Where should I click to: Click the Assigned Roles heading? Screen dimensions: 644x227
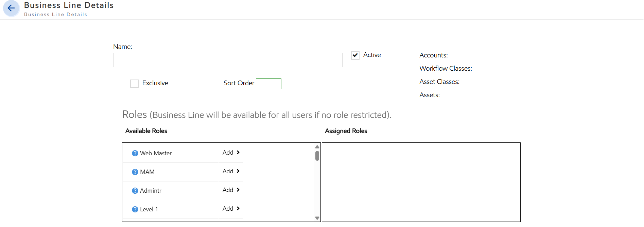pos(346,131)
